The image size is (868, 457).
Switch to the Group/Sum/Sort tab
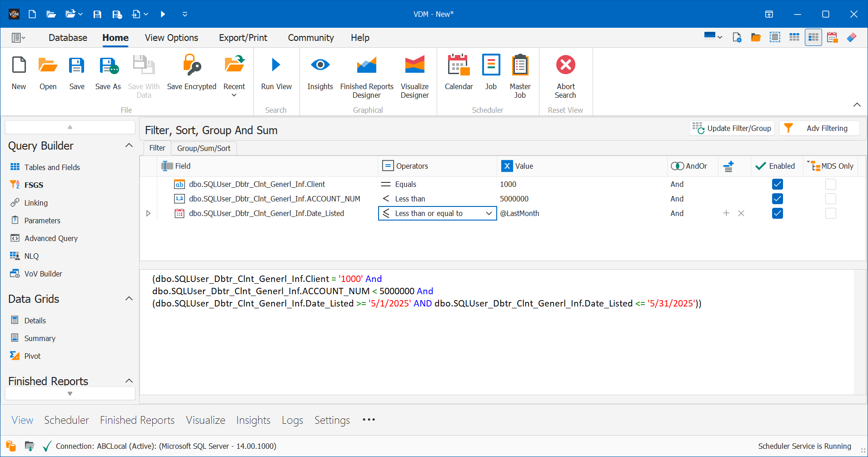click(x=204, y=148)
